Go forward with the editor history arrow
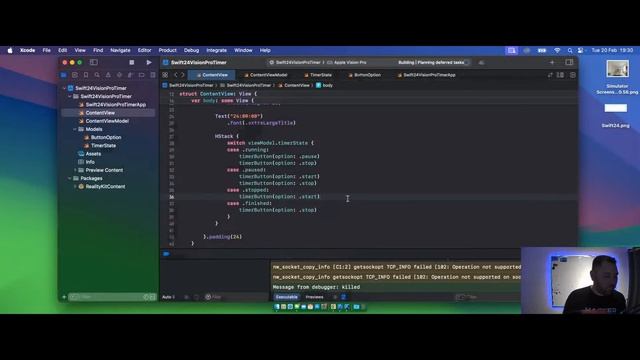Image resolution: width=640 pixels, height=360 pixels. click(183, 75)
